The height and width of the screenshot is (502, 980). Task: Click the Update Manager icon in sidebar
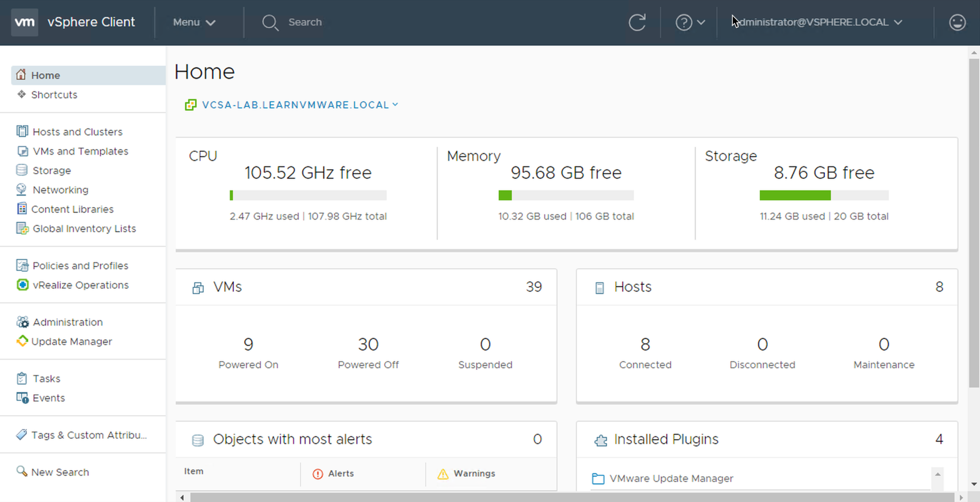pyautogui.click(x=22, y=341)
